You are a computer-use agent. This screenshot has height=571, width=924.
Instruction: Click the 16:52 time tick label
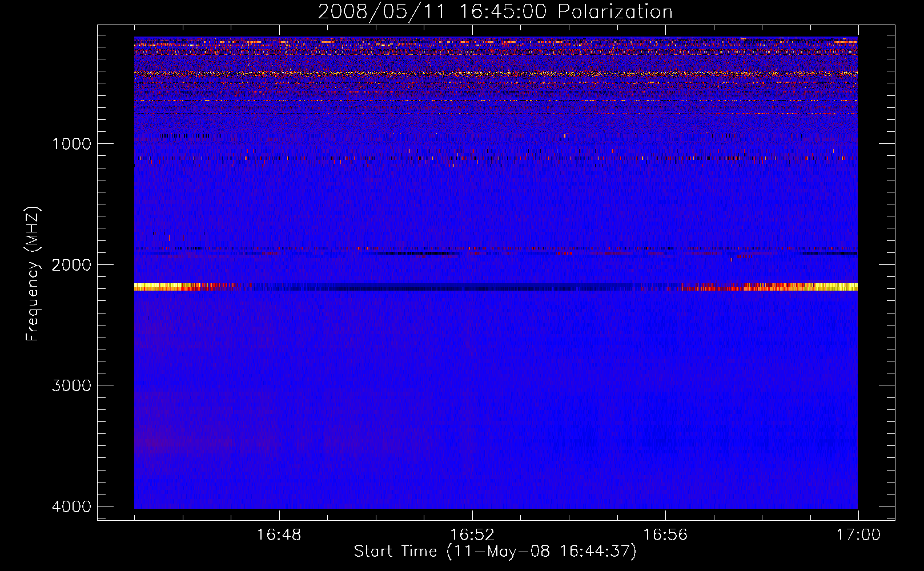click(472, 534)
